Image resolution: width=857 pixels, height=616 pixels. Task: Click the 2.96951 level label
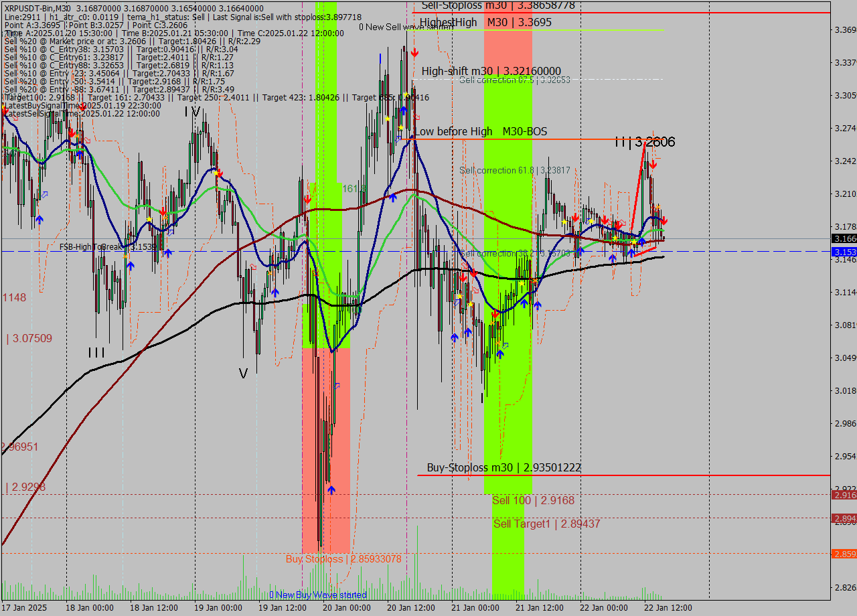coord(19,447)
